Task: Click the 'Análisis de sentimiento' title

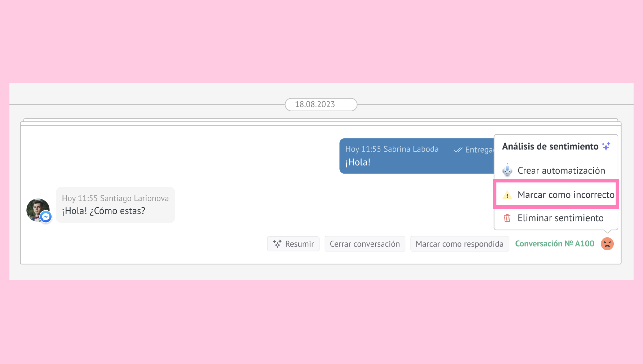Action: click(550, 146)
